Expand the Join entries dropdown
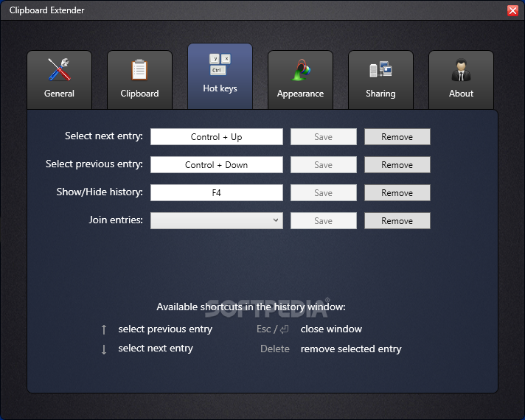This screenshot has height=420, width=525. click(217, 220)
